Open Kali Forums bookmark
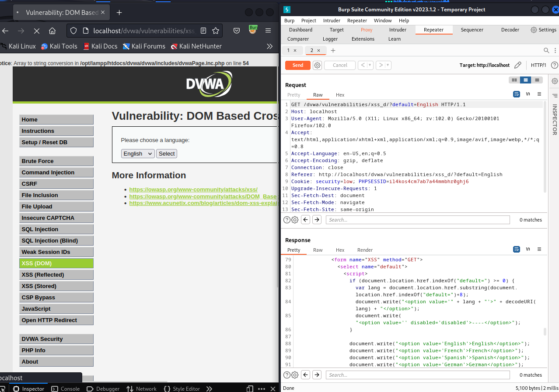This screenshot has width=559, height=392. 144,46
